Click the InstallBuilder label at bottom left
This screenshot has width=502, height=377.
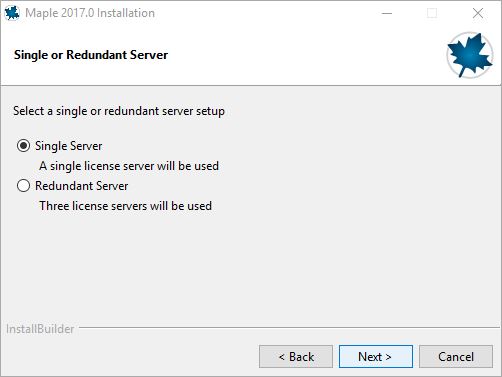pos(40,329)
